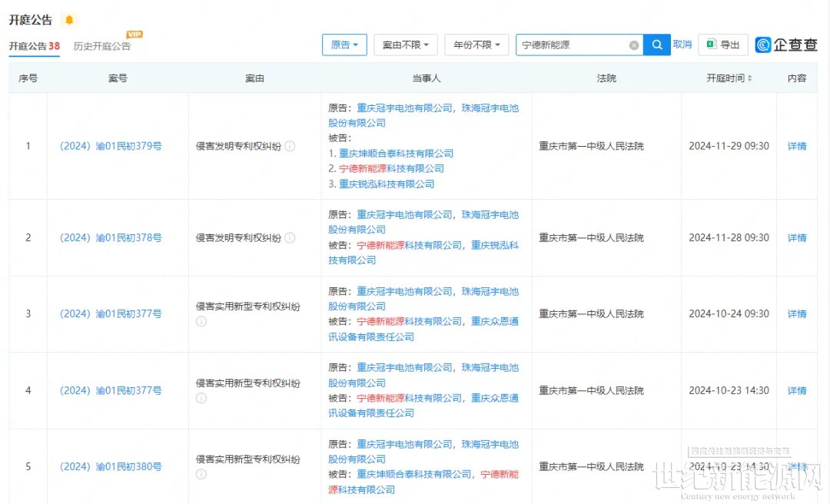Open case (2024) 渝01民初380号

111,467
